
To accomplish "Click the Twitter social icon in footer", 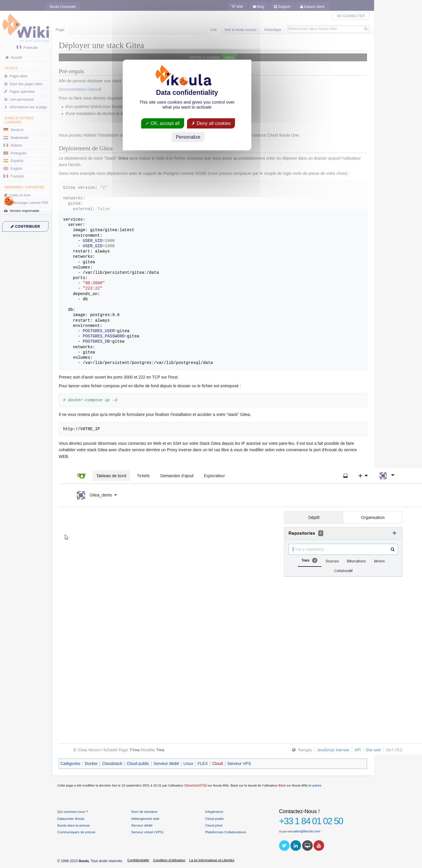I will (284, 845).
